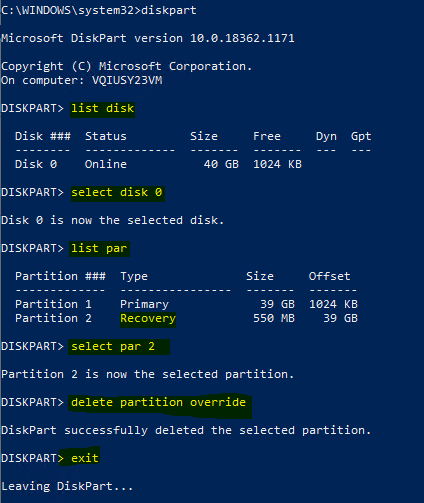
Task: Click the 'Online' disk status text
Action: (x=106, y=164)
